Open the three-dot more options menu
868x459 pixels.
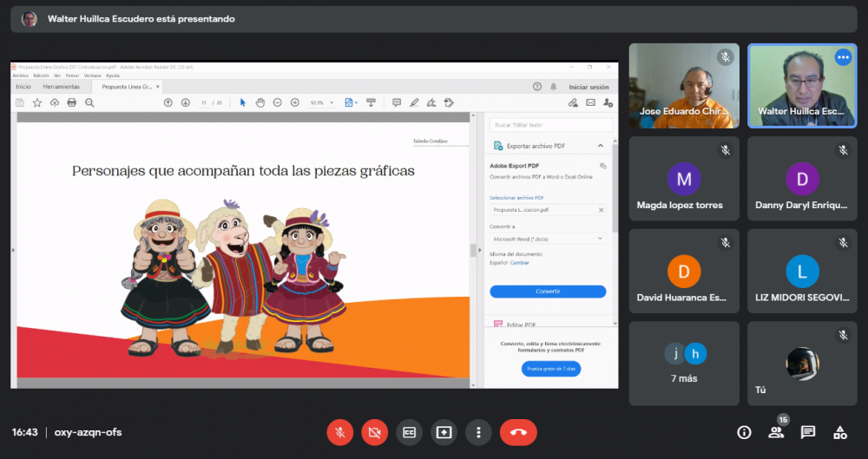[478, 432]
